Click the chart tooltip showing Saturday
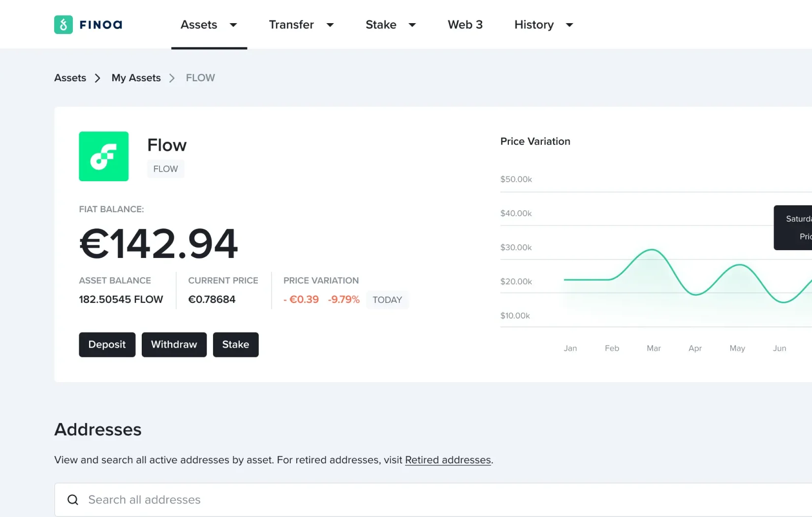The image size is (812, 517). 793,227
